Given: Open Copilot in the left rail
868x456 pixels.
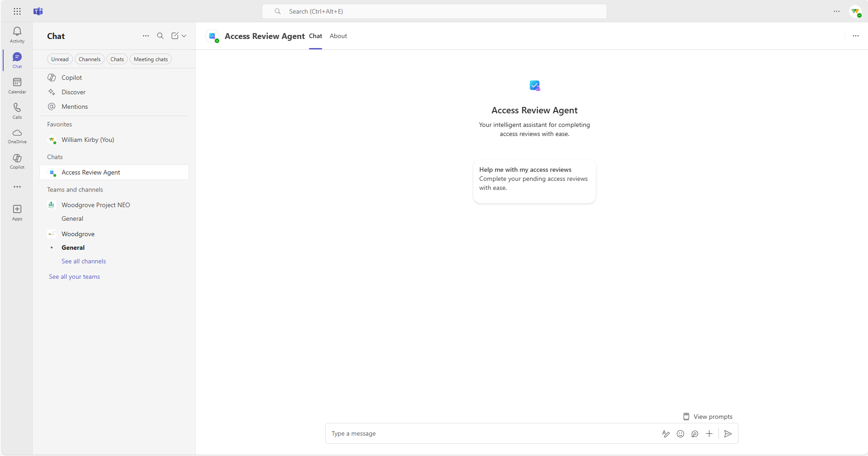Looking at the screenshot, I should pos(17,161).
